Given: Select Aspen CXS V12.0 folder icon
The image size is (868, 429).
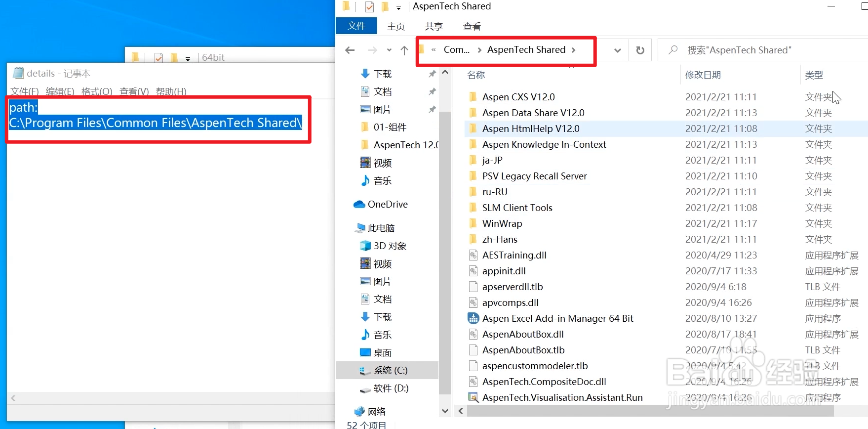Looking at the screenshot, I should (473, 97).
